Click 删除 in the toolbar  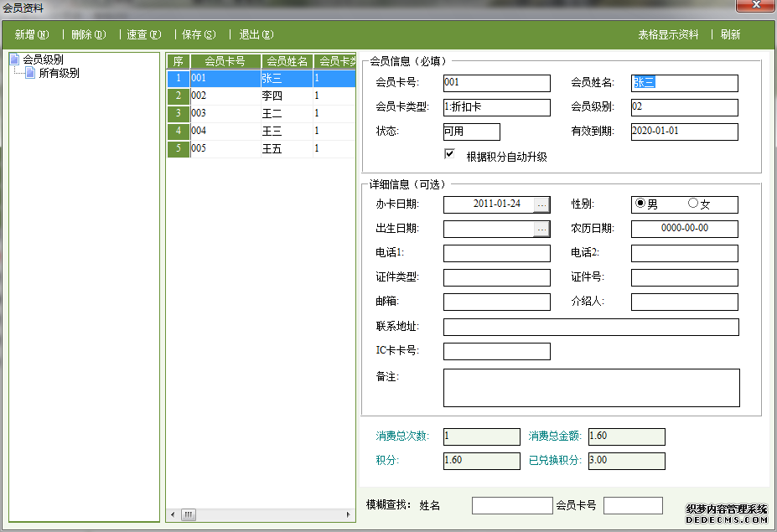88,35
